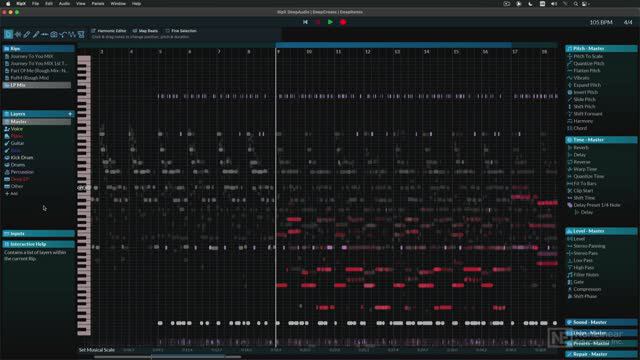
Task: Apply the Low Pass filter
Action: coord(583,260)
